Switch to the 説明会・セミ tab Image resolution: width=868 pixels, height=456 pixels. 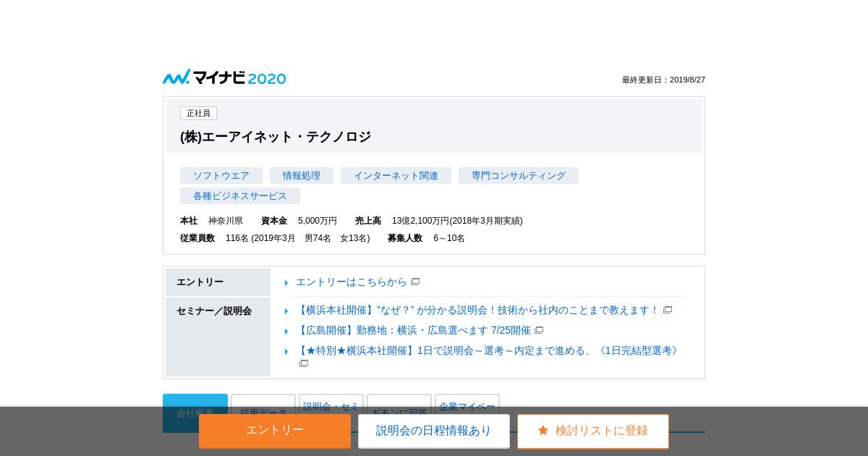(331, 413)
